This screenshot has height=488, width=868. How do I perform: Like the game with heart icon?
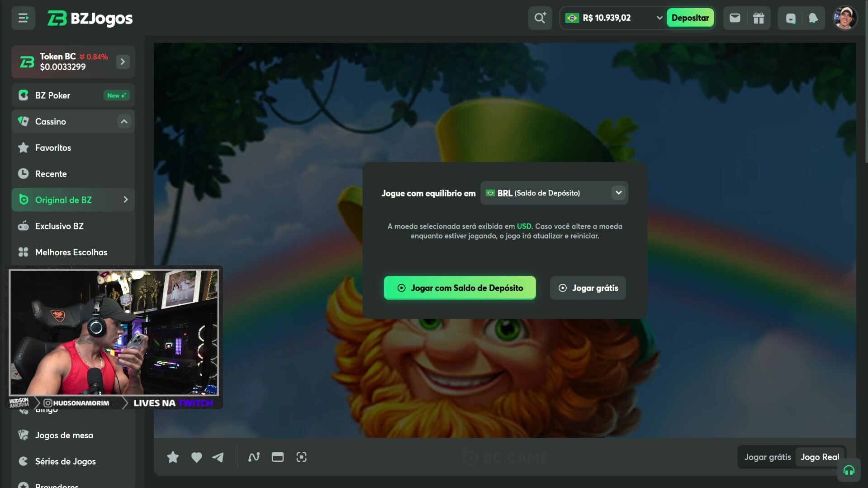click(196, 457)
